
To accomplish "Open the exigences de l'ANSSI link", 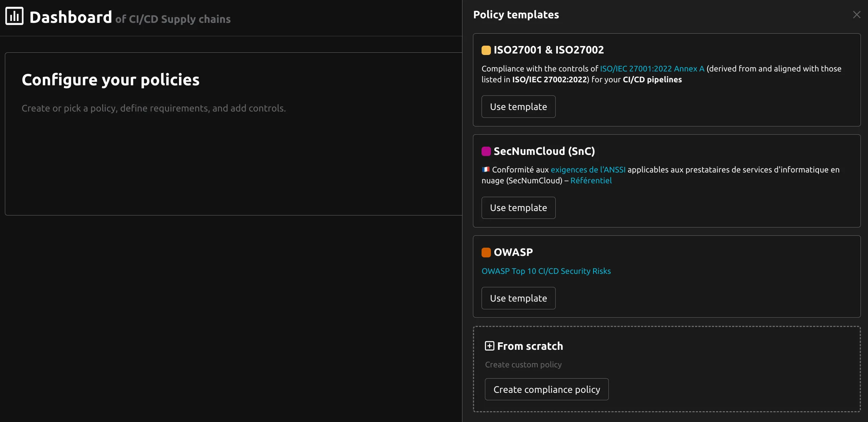I will 588,169.
